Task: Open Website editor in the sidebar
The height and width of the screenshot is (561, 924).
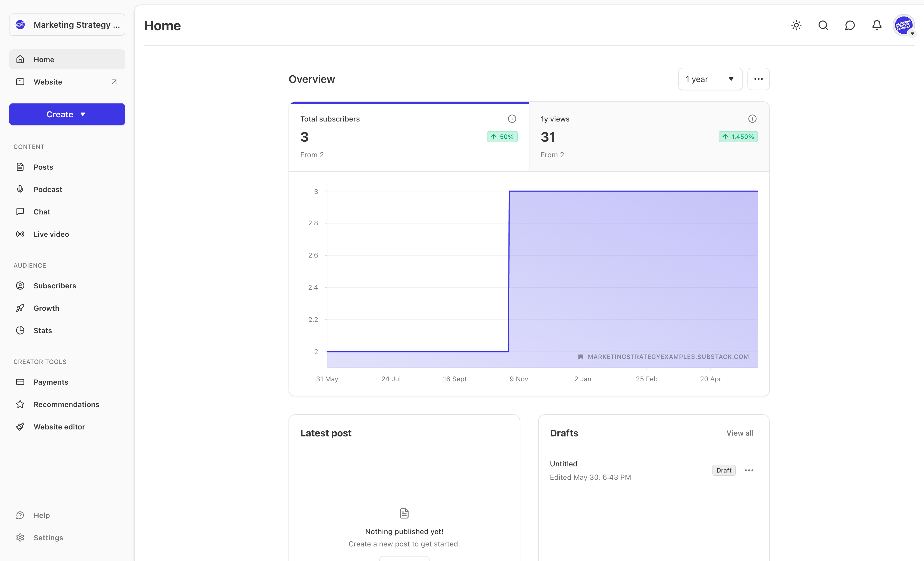Action: tap(67, 427)
